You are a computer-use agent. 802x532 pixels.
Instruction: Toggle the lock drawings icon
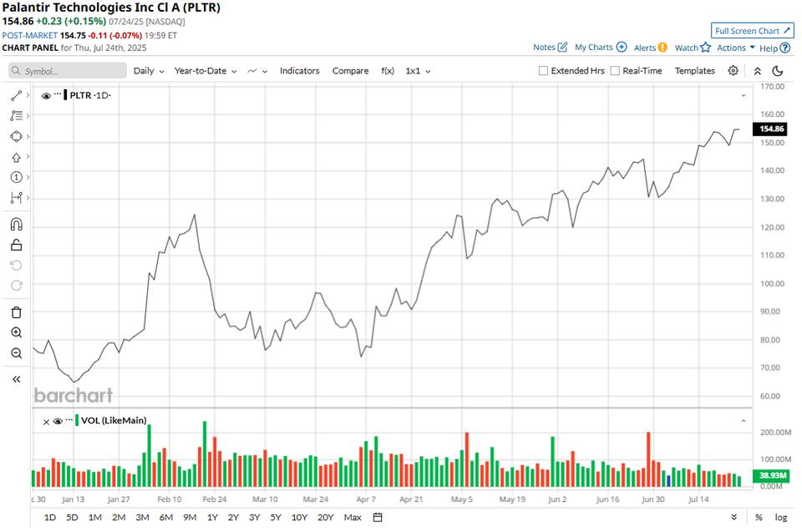tap(17, 245)
